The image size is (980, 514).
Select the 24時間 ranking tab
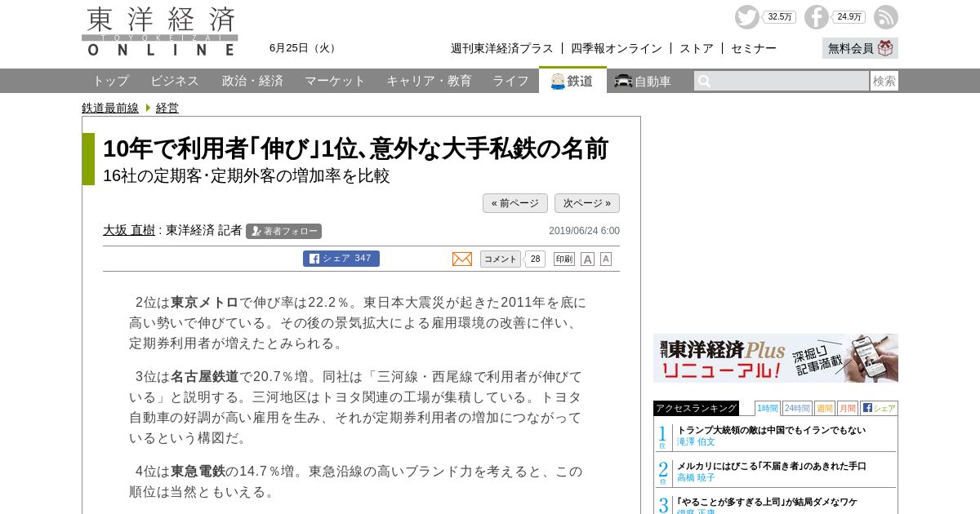(797, 408)
